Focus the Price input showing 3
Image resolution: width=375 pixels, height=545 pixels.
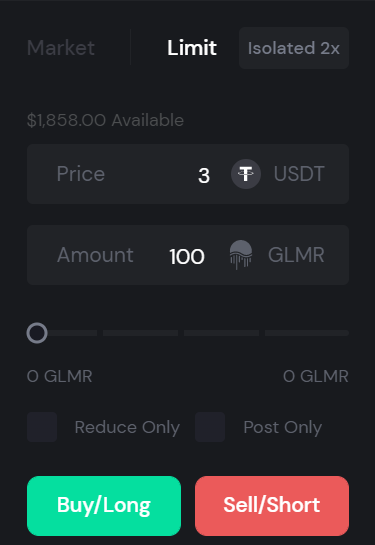click(x=188, y=174)
